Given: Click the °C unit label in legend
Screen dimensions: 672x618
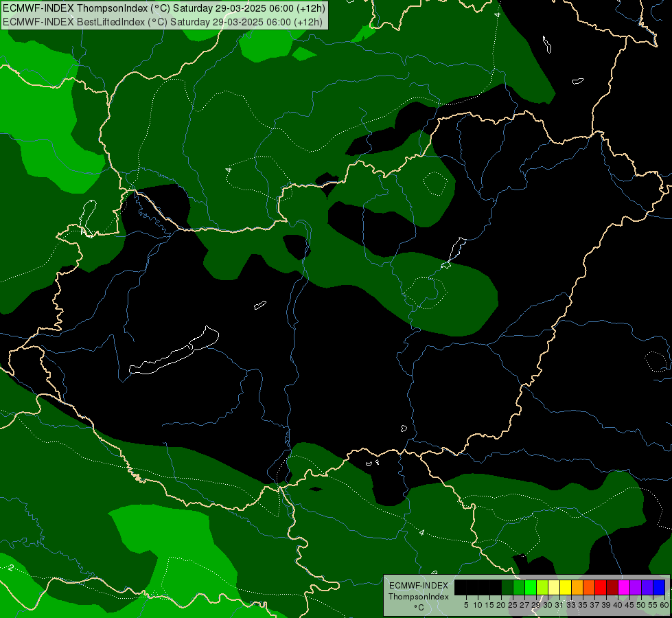Looking at the screenshot, I should coord(419,608).
